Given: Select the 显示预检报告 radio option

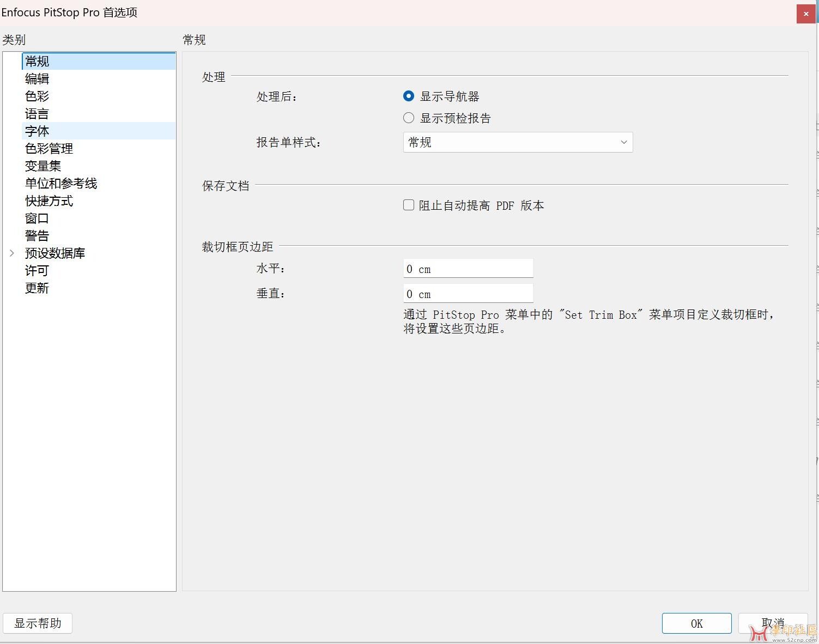Looking at the screenshot, I should 408,118.
